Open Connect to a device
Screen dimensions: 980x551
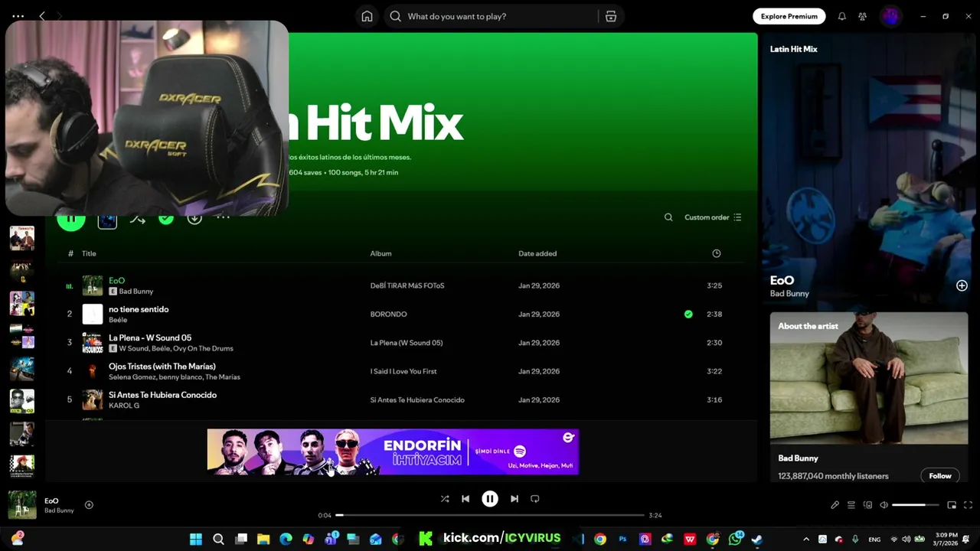tap(867, 505)
